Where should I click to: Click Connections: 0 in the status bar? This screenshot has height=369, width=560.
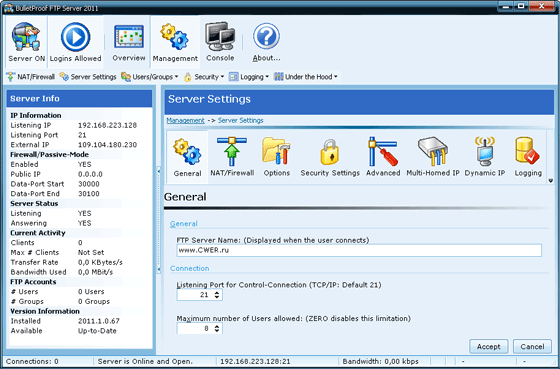[32, 361]
